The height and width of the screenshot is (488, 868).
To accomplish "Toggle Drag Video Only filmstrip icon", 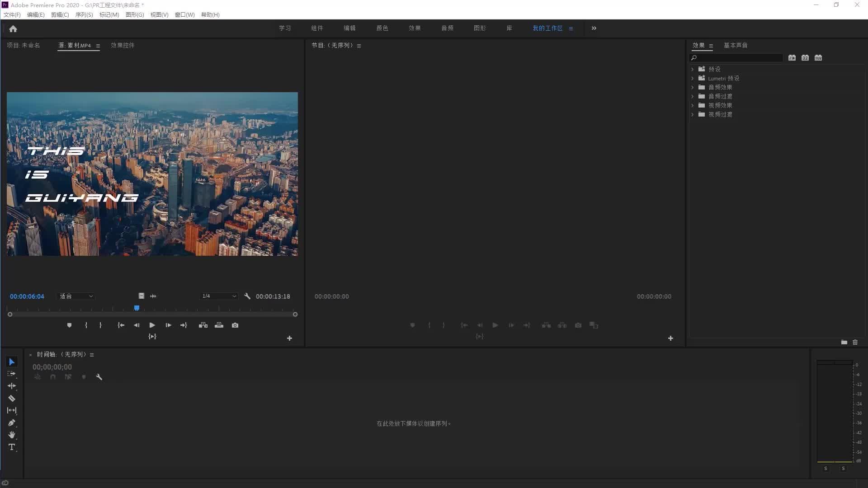I will 142,296.
